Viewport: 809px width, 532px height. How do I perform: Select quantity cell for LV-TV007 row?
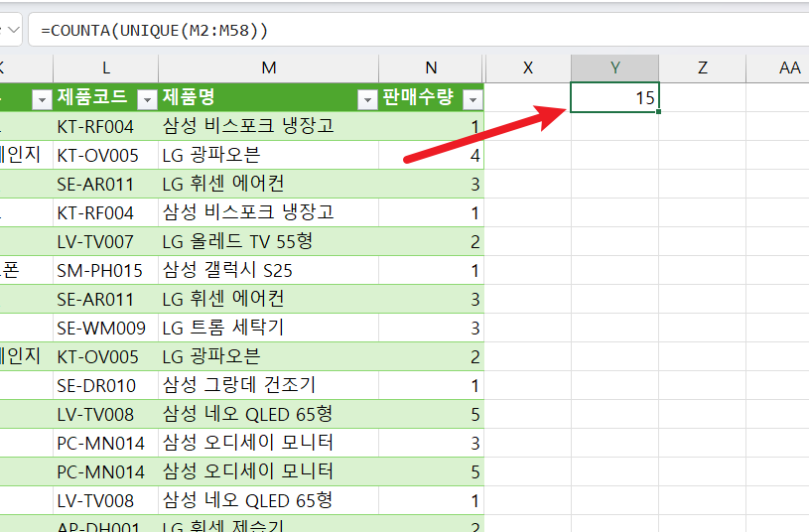(x=432, y=241)
